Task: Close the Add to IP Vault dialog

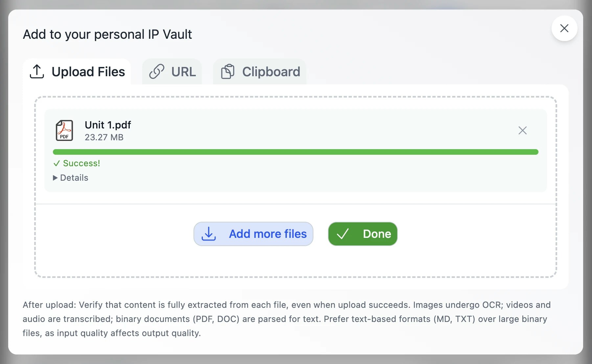Action: [x=564, y=28]
